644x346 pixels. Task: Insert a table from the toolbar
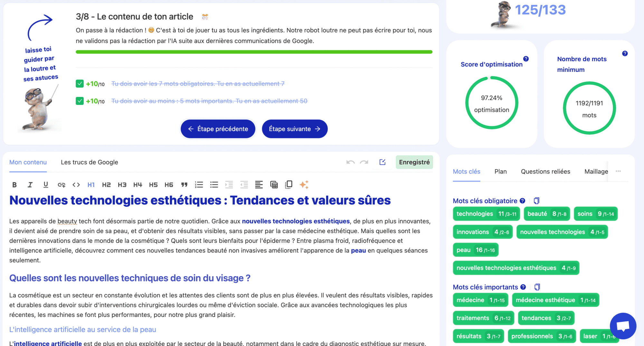[274, 185]
